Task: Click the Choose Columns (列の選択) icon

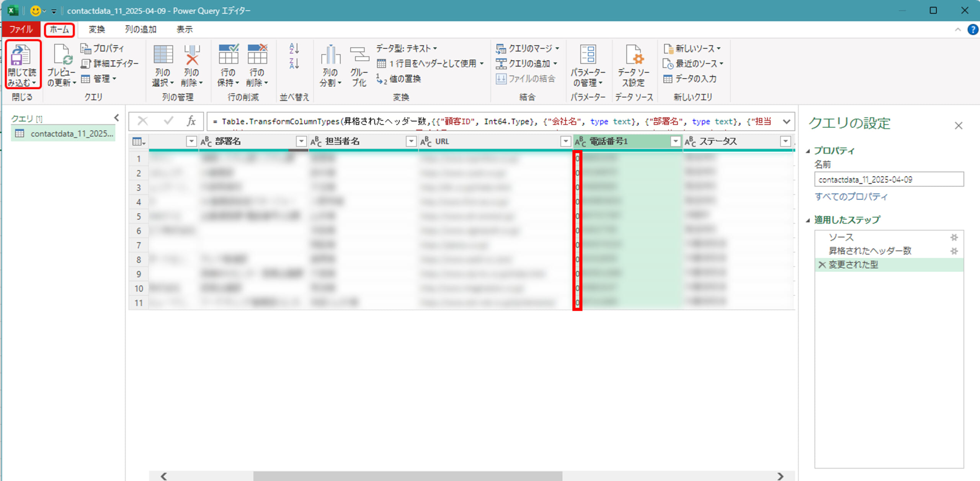Action: pyautogui.click(x=163, y=54)
